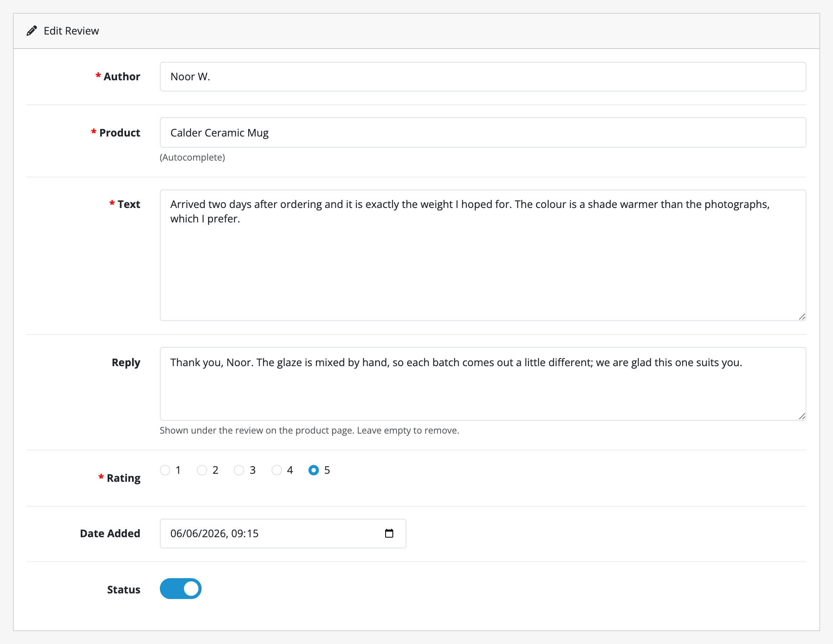Click the rating label number 5
Viewport: 833px width, 644px height.
click(327, 470)
